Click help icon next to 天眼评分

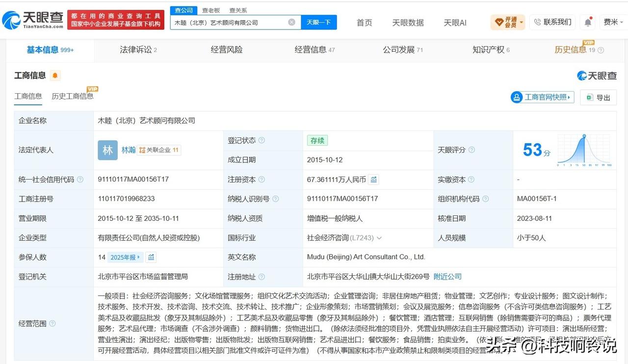(471, 150)
